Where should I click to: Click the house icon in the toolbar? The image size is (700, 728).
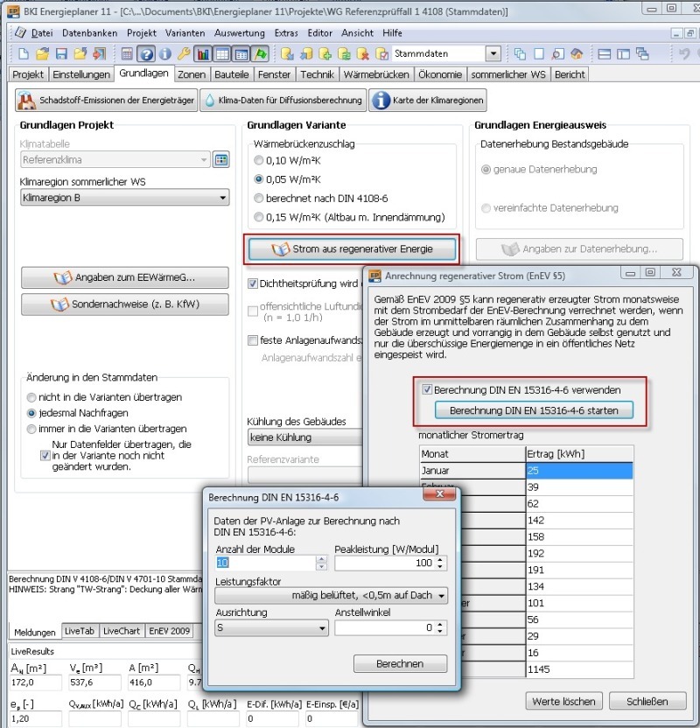(577, 54)
